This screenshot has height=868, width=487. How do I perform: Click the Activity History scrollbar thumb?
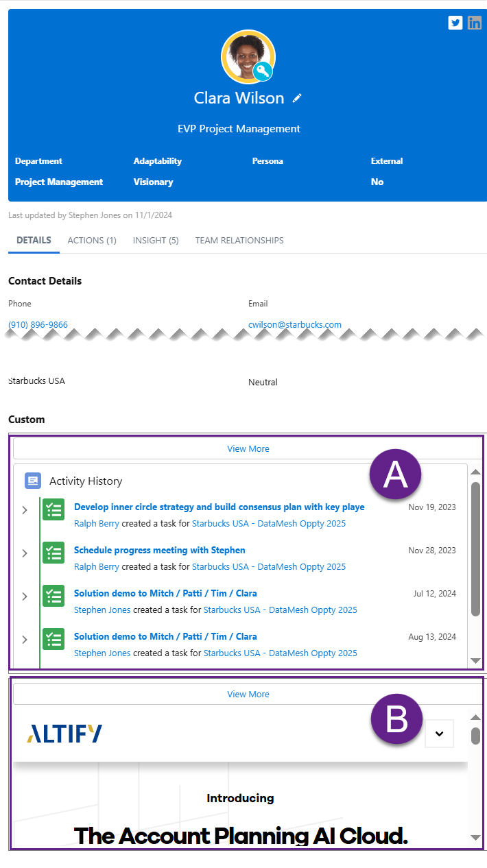click(476, 548)
